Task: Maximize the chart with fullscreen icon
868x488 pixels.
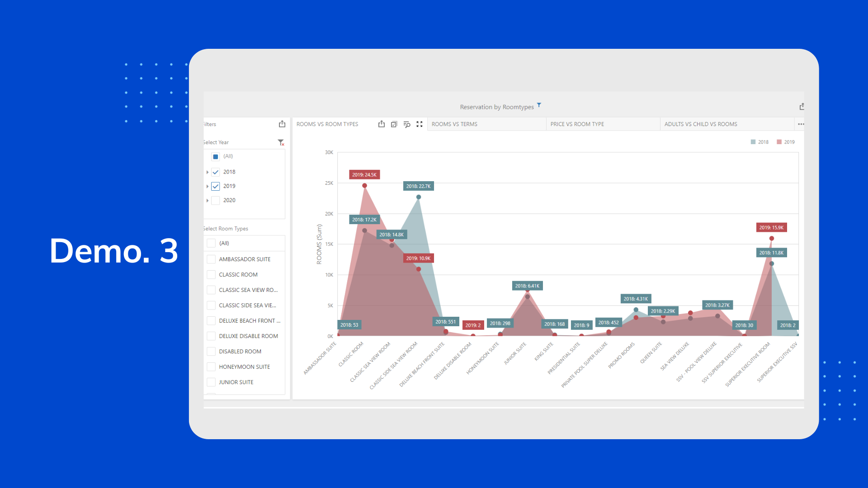Action: point(420,124)
